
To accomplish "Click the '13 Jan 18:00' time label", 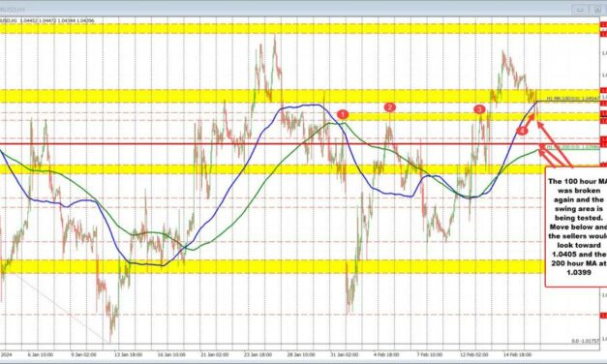I will click(x=130, y=354).
